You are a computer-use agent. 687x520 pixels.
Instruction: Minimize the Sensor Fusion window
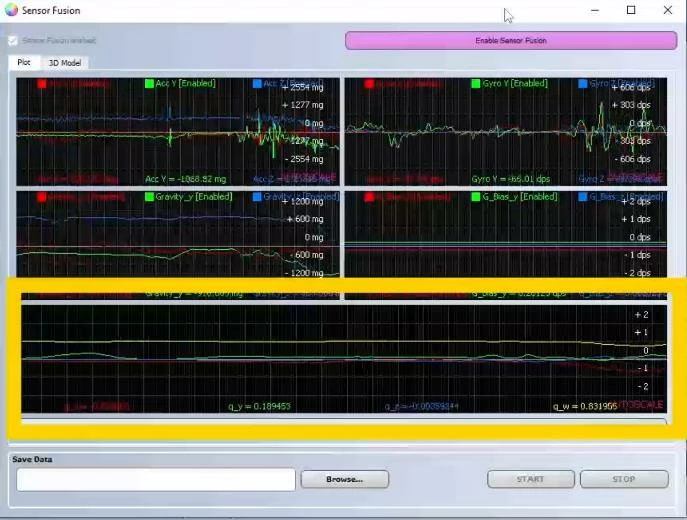595,10
